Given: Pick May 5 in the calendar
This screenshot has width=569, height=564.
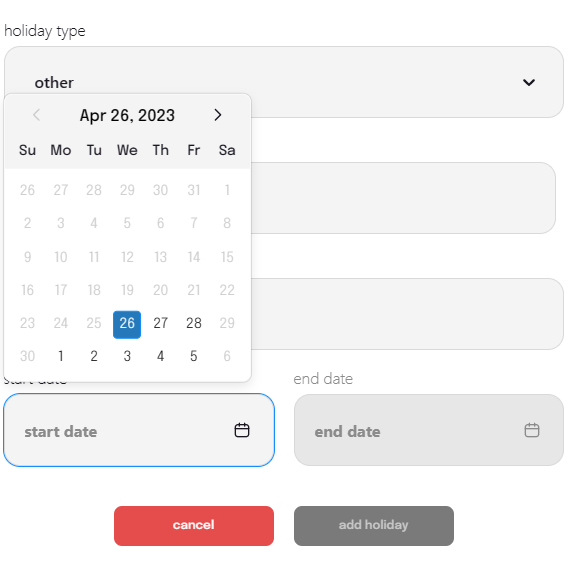Looking at the screenshot, I should tap(194, 356).
